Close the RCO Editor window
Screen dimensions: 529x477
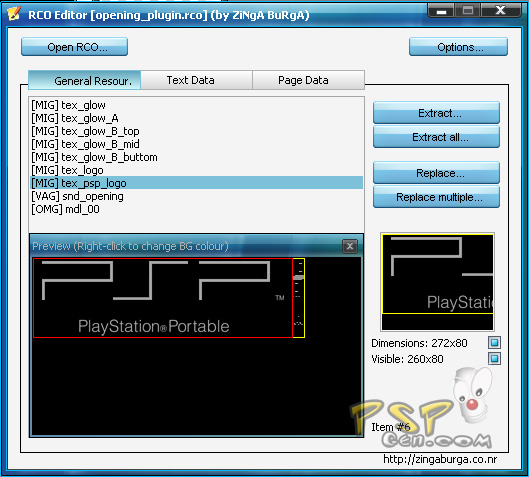tap(501, 11)
